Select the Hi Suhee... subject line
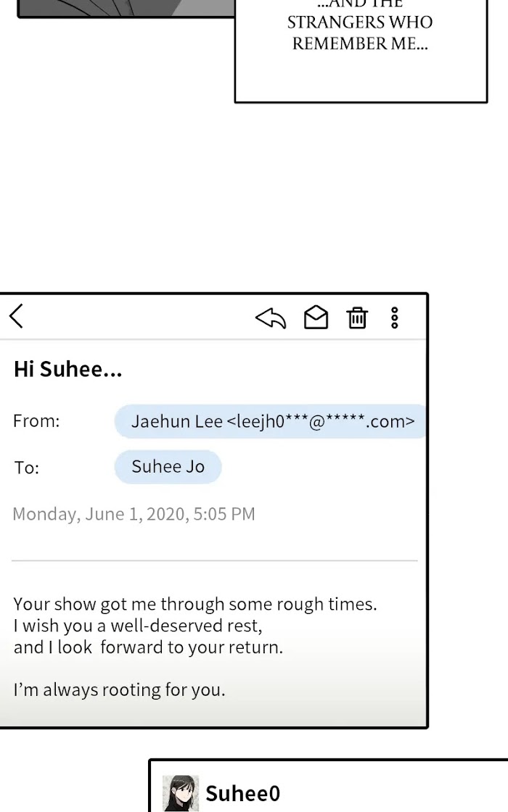 coord(68,369)
